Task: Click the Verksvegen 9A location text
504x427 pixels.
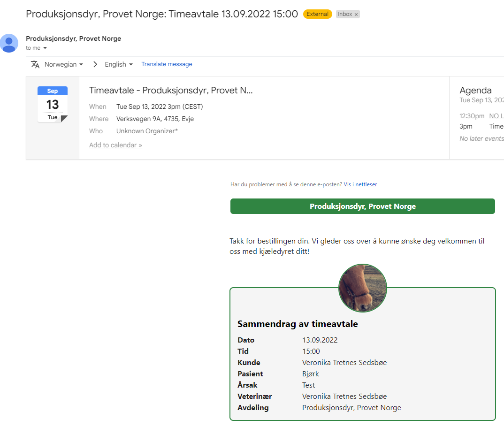Action: (x=155, y=119)
